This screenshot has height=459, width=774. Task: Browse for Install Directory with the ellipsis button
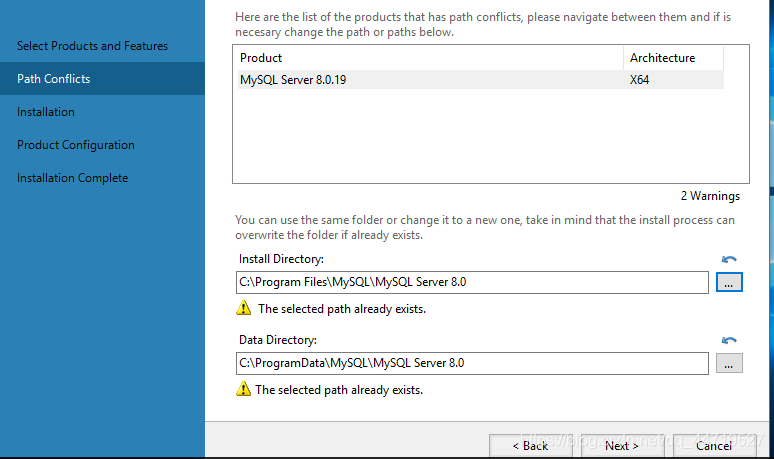(x=729, y=282)
